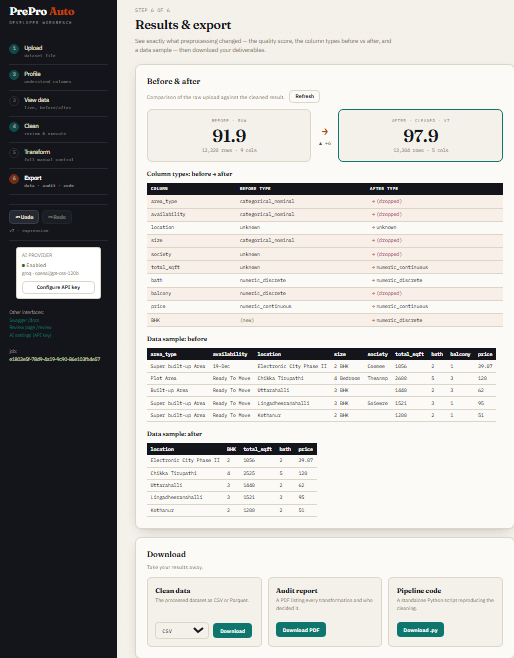
Task: Open the CSV format dropdown
Action: pyautogui.click(x=182, y=631)
